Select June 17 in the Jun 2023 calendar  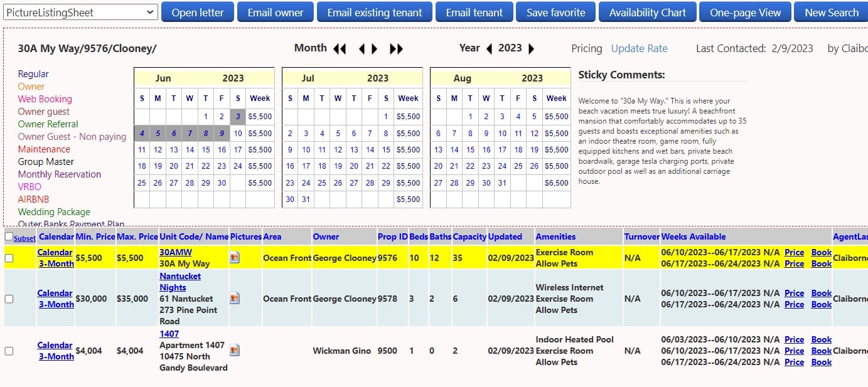(238, 149)
